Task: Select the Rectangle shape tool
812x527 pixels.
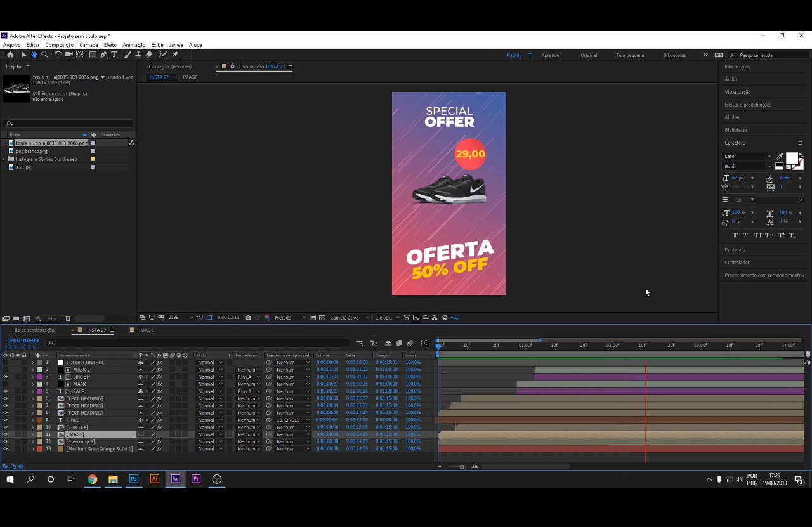Action: point(93,55)
